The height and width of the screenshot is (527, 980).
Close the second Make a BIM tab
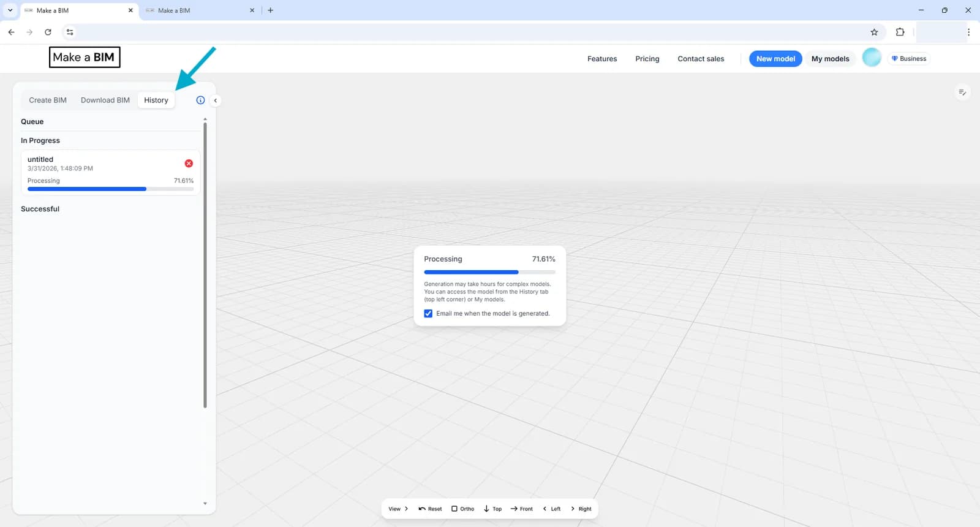click(x=252, y=10)
